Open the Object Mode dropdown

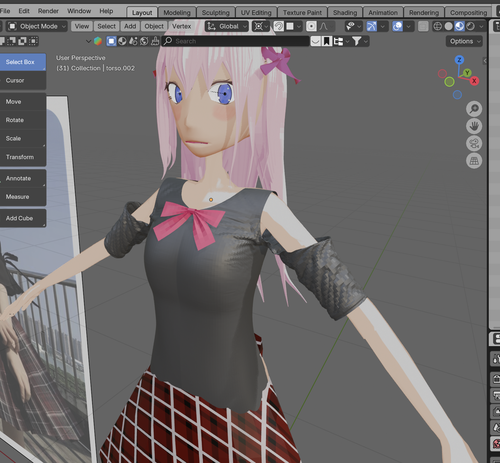click(37, 26)
